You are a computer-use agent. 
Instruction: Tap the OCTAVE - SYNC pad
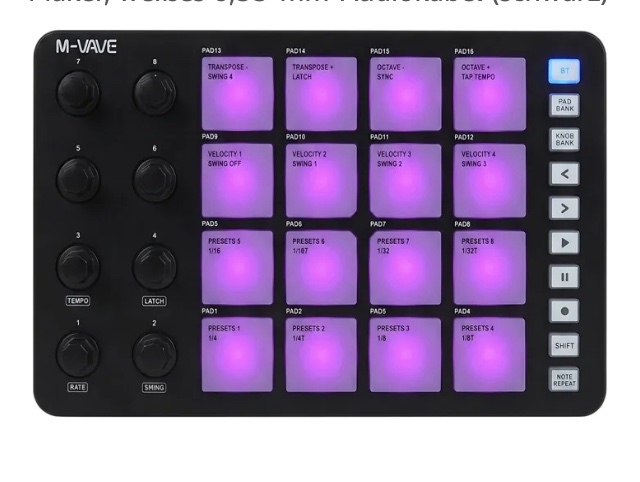pyautogui.click(x=405, y=94)
